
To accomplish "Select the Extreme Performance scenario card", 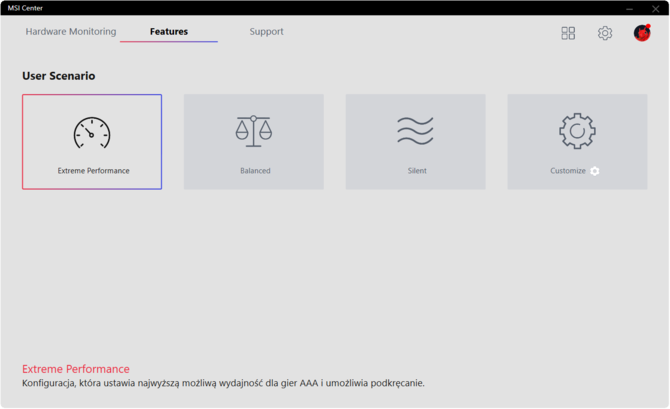I will [92, 142].
